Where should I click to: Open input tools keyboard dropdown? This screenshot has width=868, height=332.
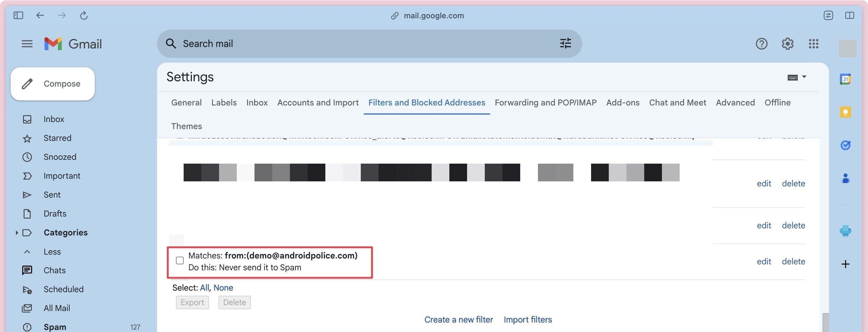[797, 77]
